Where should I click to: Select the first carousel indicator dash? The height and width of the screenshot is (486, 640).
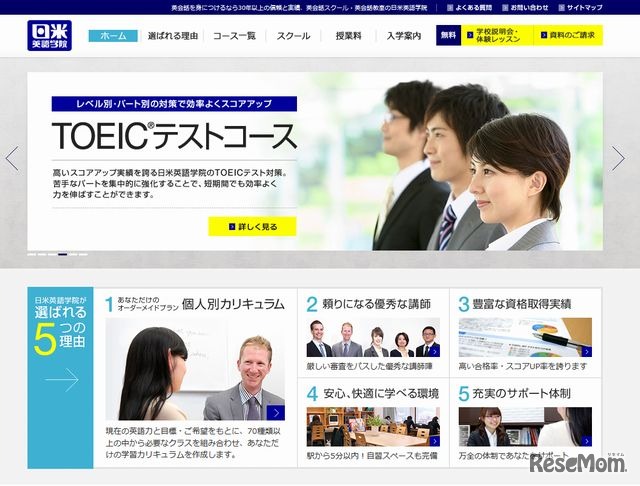pos(32,254)
